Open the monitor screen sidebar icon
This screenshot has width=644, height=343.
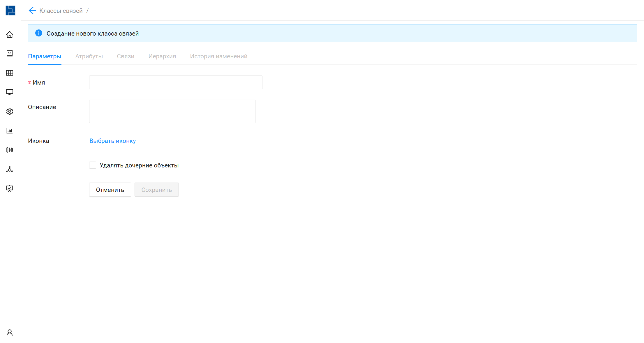(x=10, y=92)
